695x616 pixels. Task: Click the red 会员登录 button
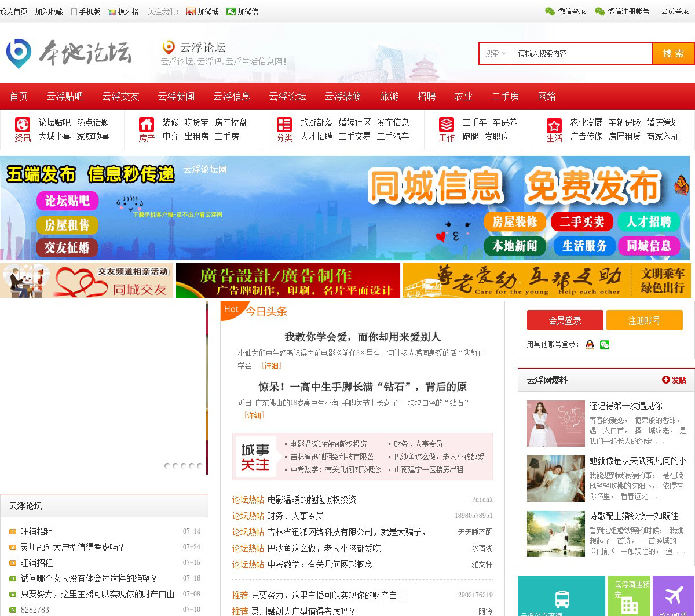point(565,320)
